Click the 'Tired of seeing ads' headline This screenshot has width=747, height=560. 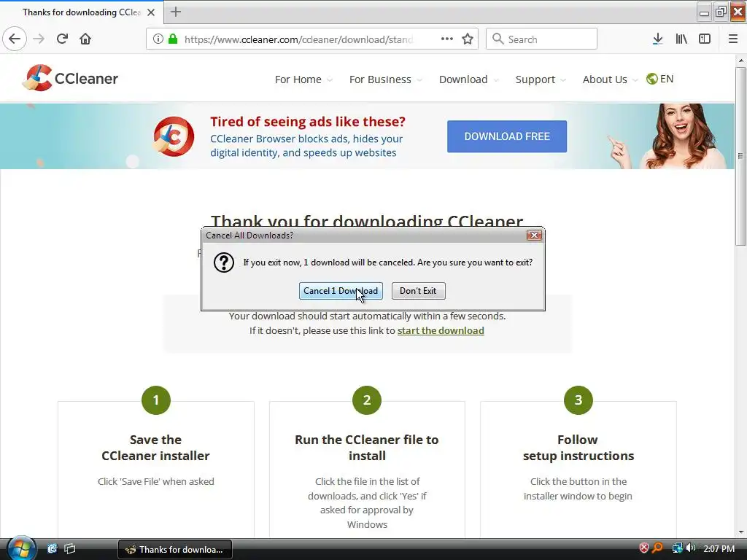pyautogui.click(x=308, y=122)
